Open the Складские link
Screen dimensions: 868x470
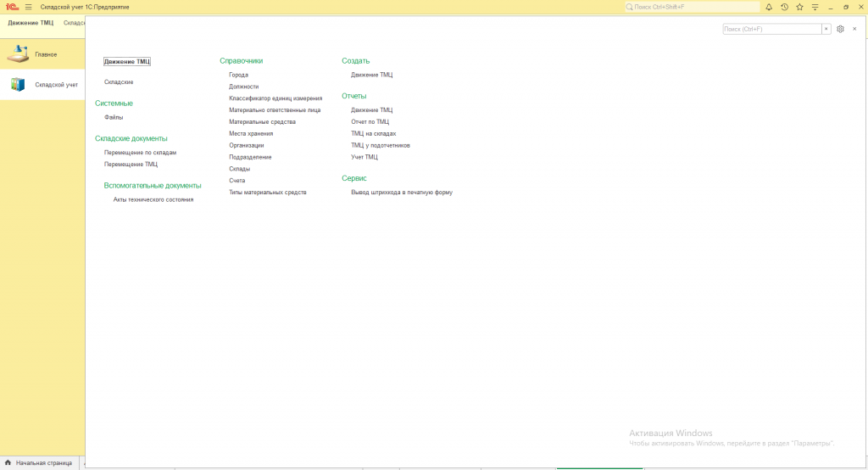coord(119,82)
